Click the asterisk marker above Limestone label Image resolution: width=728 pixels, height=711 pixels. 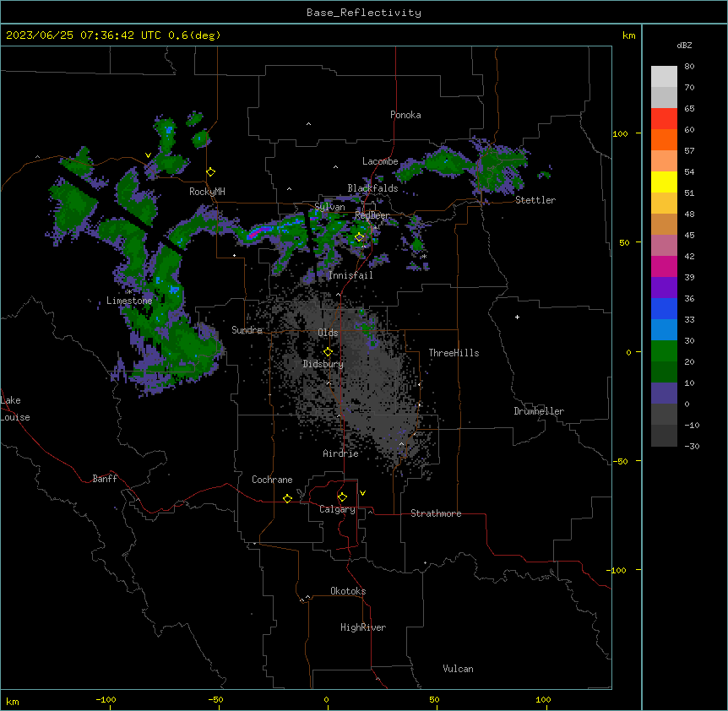pyautogui.click(x=129, y=292)
